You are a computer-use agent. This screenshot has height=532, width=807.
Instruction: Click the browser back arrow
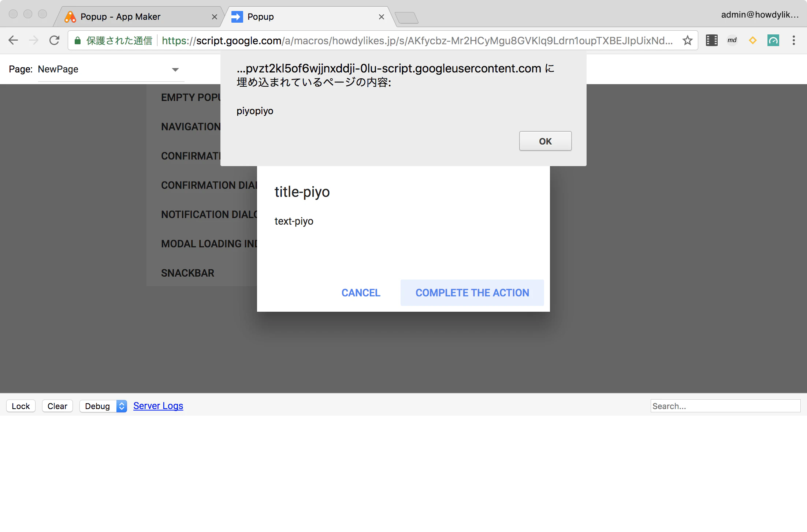[13, 40]
